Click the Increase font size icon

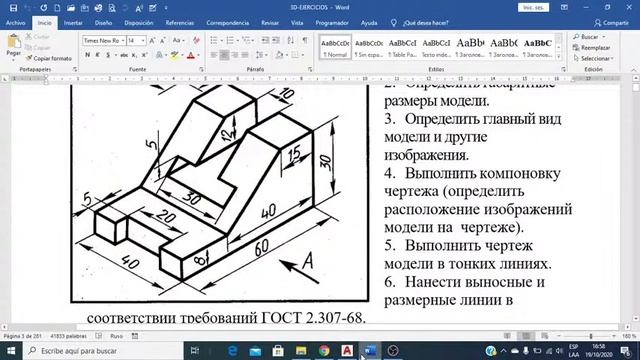click(152, 40)
